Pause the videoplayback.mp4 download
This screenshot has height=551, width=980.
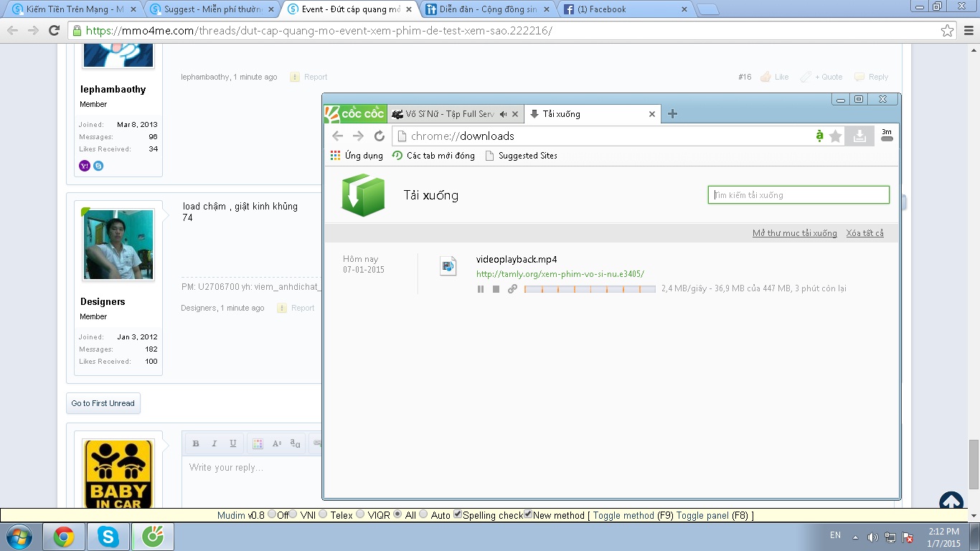[481, 289]
